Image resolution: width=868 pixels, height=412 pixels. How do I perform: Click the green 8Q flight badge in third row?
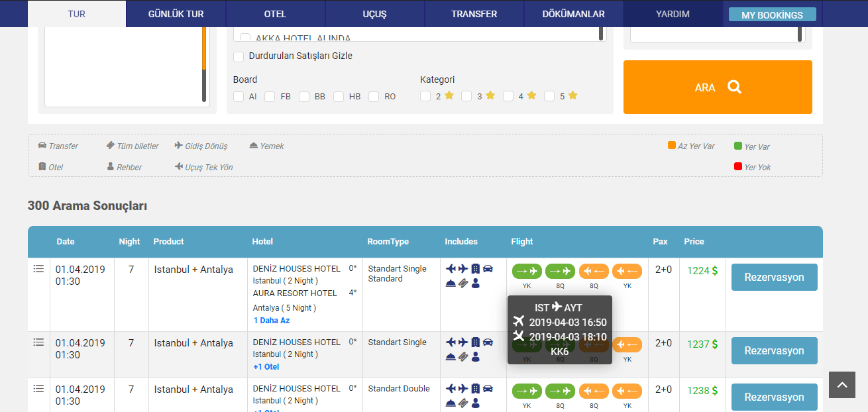tap(560, 391)
